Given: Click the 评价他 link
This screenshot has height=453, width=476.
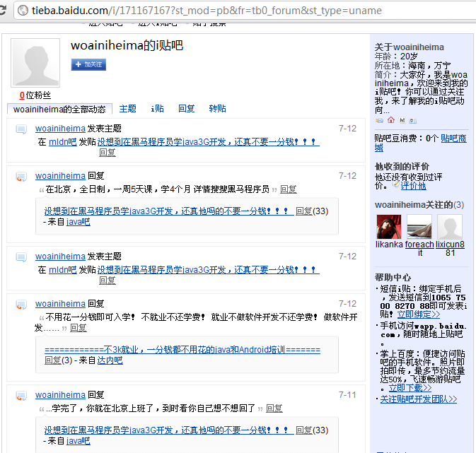Looking at the screenshot, I should click(413, 186).
